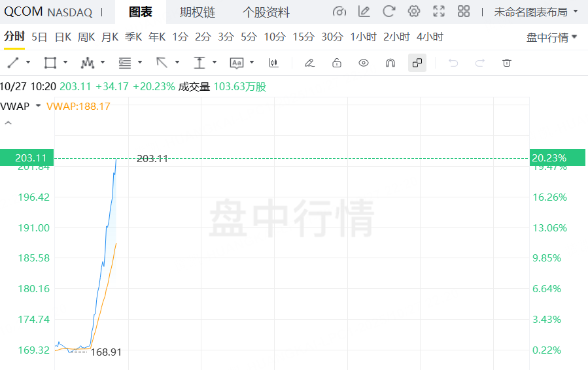Open the speed gauge icon
588x370 pixels.
click(339, 12)
